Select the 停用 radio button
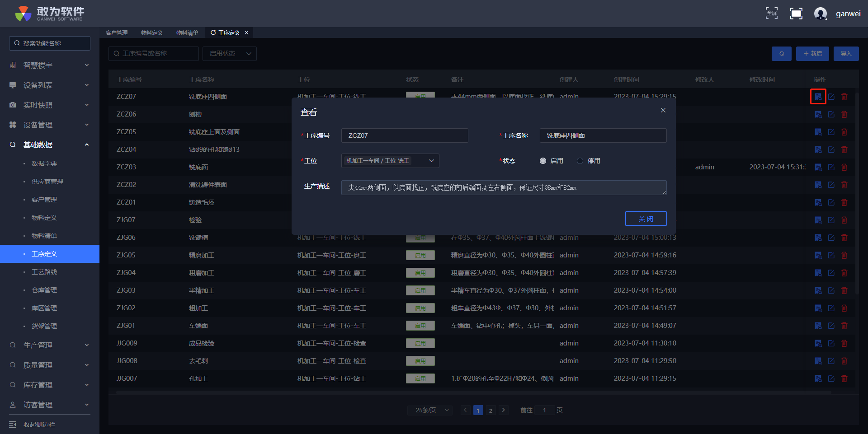This screenshot has height=434, width=868. pos(580,161)
